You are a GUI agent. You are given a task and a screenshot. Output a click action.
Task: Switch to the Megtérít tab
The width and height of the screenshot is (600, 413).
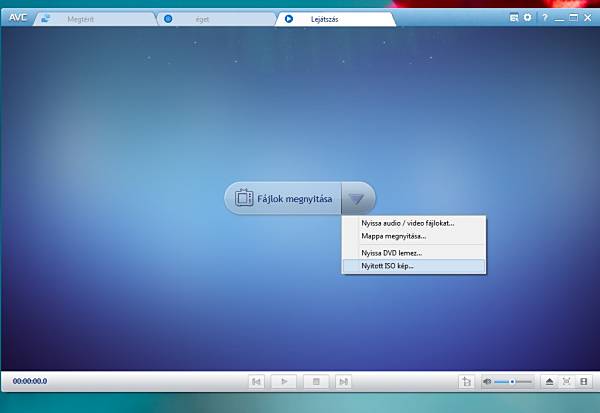coord(95,19)
